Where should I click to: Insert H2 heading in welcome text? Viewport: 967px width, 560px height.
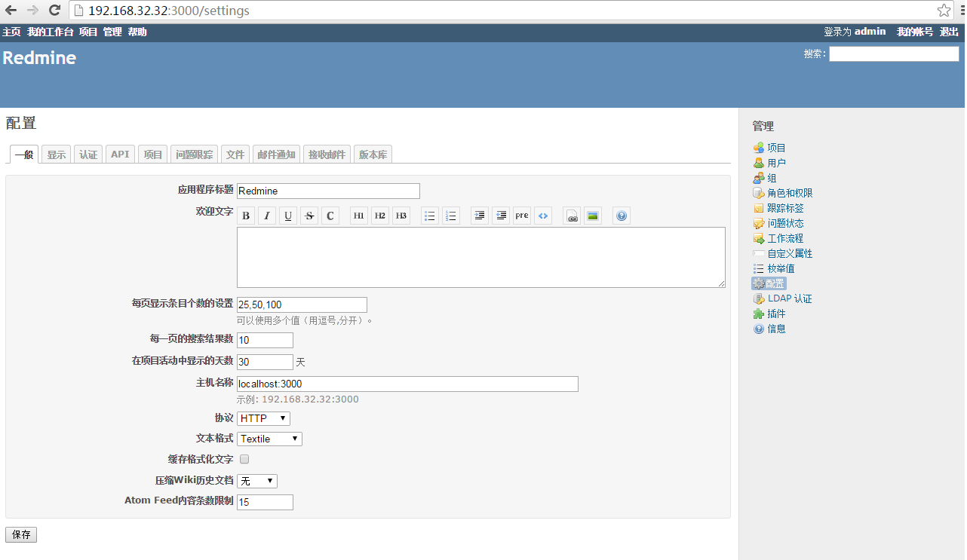[x=380, y=216]
